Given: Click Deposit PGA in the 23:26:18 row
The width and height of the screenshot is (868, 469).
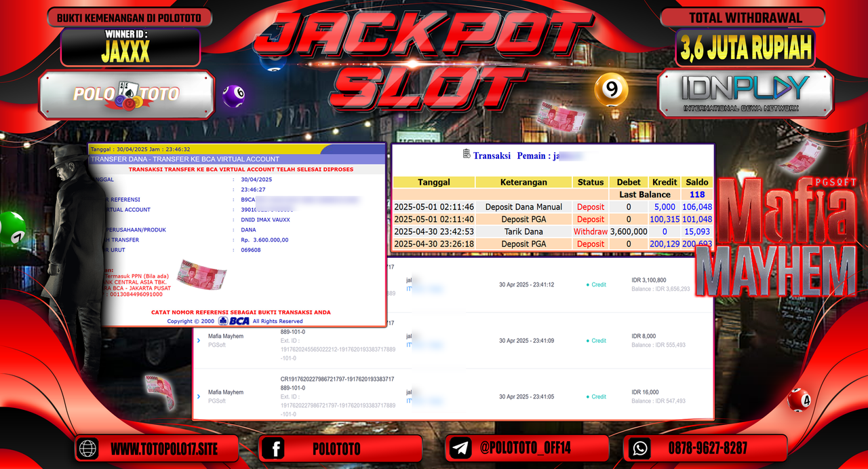Looking at the screenshot, I should tap(523, 244).
